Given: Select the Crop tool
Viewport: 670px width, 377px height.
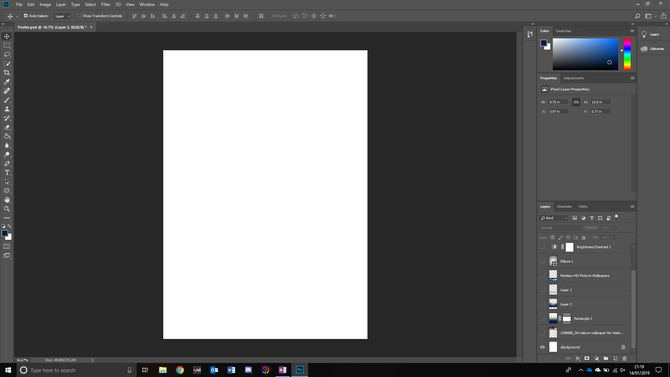Looking at the screenshot, I should (7, 73).
